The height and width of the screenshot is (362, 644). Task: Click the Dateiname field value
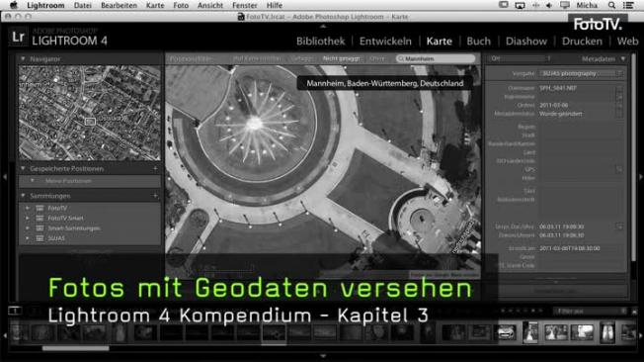click(x=558, y=88)
